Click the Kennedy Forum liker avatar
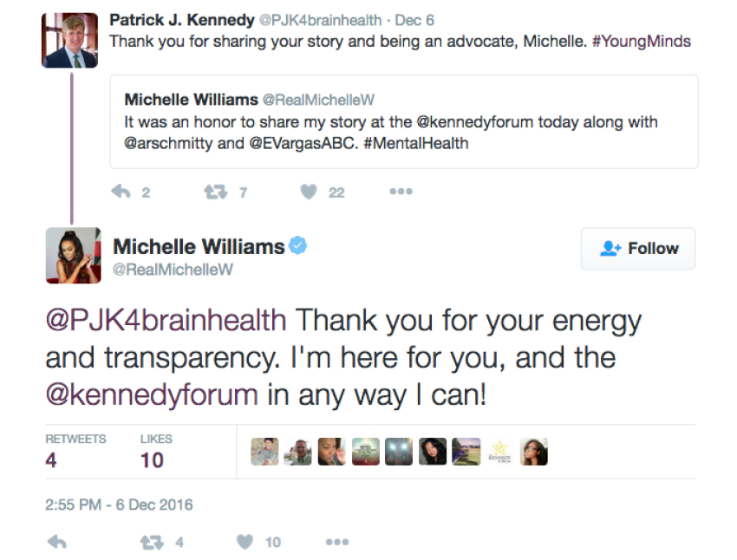 click(x=499, y=452)
